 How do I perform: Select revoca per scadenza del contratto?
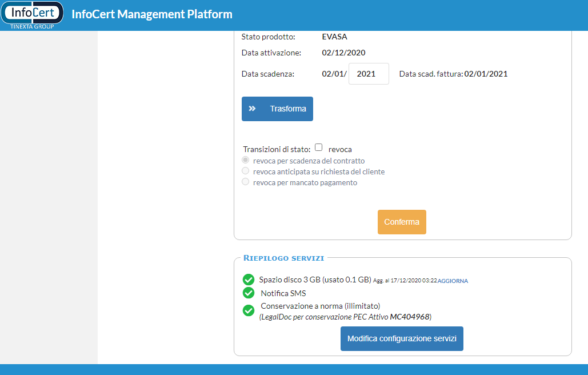coord(246,161)
